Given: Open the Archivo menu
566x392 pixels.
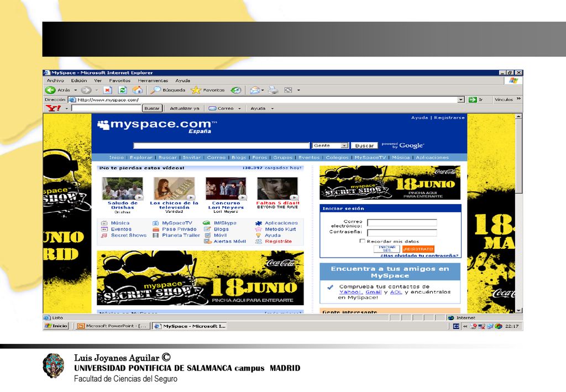Looking at the screenshot, I should 55,81.
